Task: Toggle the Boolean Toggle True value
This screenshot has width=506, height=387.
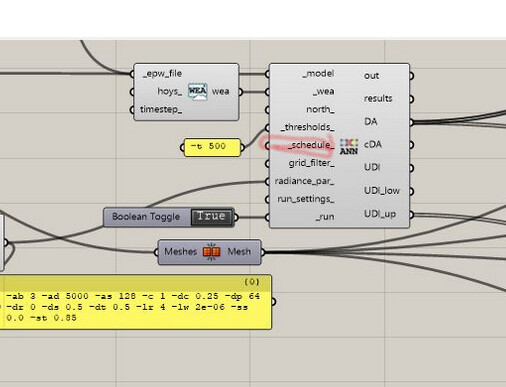Action: pyautogui.click(x=212, y=217)
